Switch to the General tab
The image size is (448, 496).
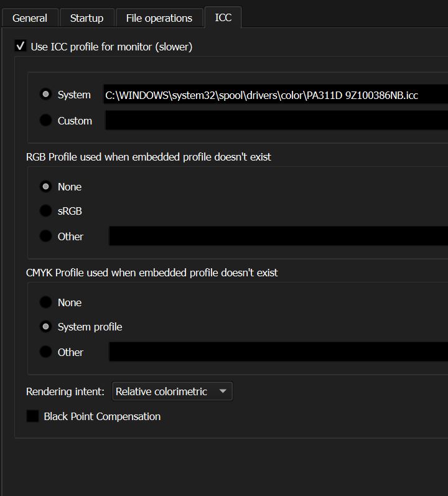click(x=30, y=18)
